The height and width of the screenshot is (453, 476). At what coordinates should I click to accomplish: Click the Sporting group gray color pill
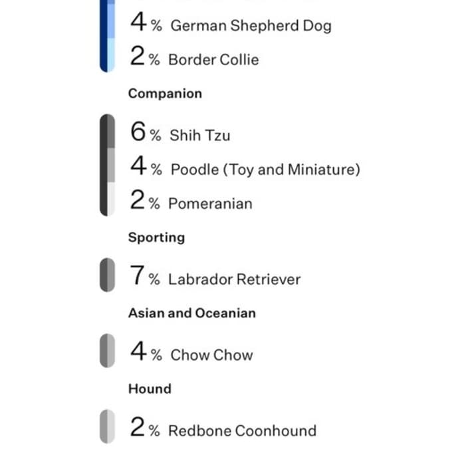pyautogui.click(x=108, y=275)
